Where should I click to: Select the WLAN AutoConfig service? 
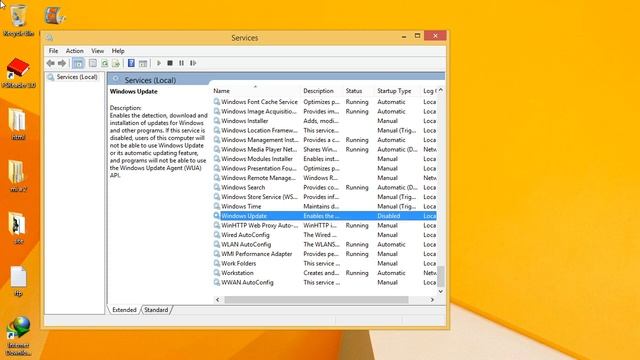coord(324,244)
